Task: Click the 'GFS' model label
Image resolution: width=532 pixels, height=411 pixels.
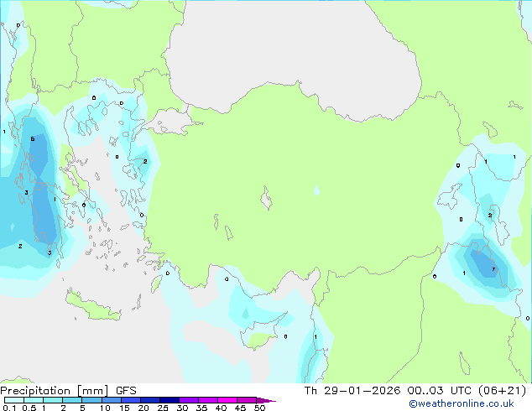Action: tap(126, 391)
